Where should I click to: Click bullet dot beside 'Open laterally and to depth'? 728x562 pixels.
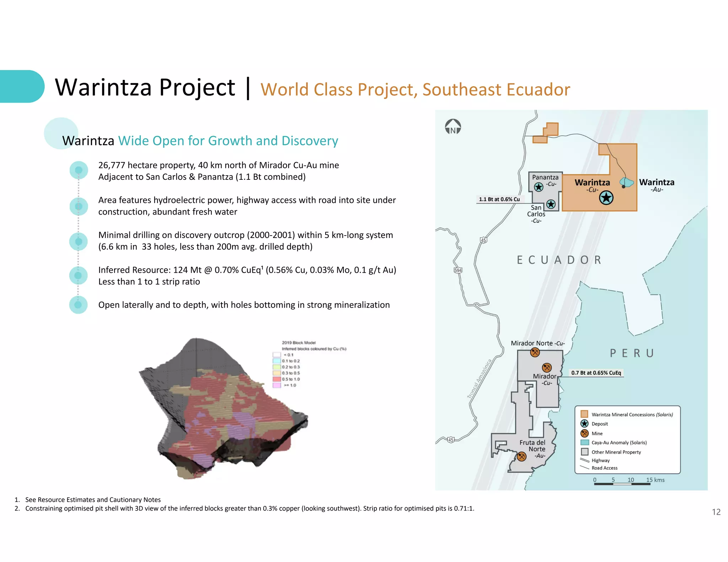[79, 305]
